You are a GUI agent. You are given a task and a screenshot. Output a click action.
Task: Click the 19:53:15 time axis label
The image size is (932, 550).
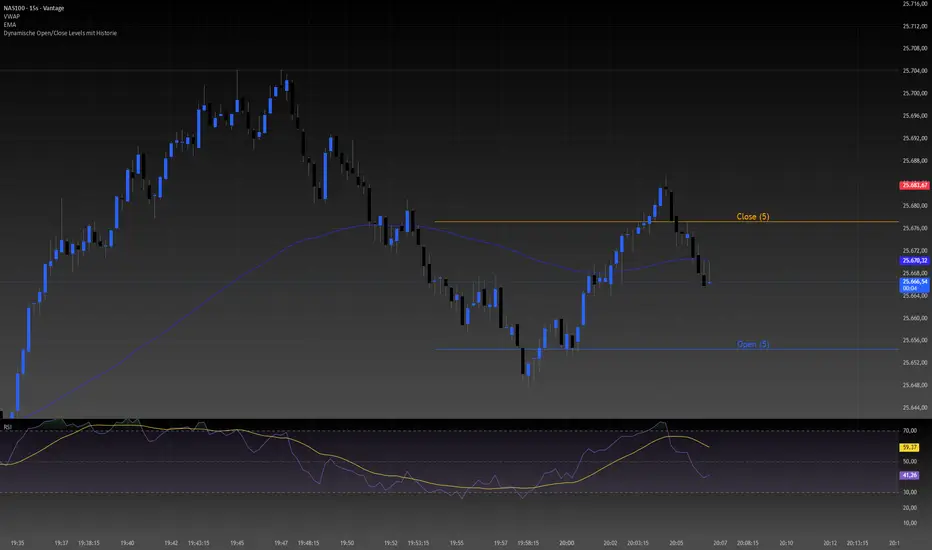[418, 543]
